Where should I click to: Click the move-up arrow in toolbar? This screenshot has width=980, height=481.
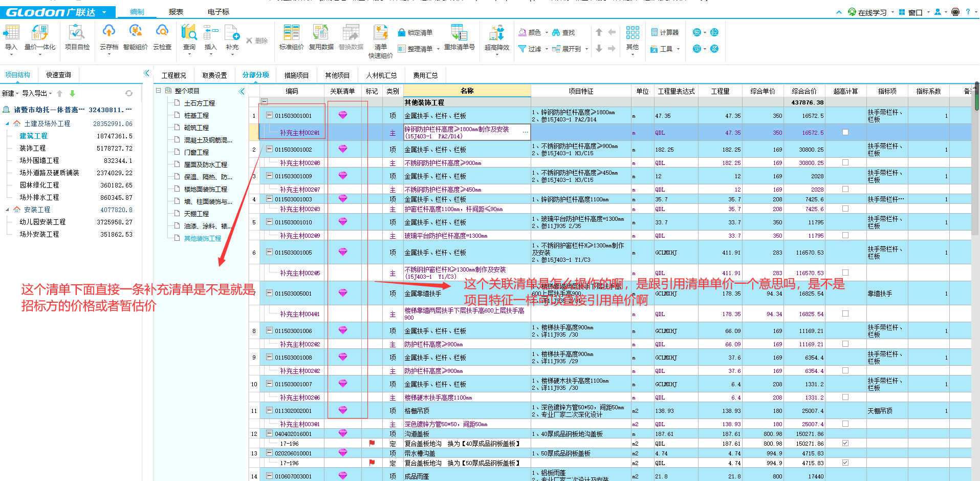coord(599,32)
